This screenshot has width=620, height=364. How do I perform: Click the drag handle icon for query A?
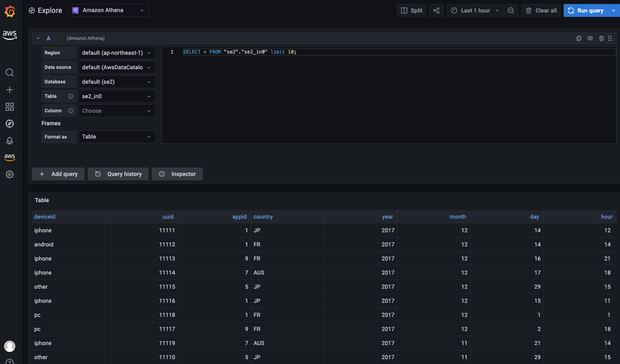pyautogui.click(x=610, y=38)
